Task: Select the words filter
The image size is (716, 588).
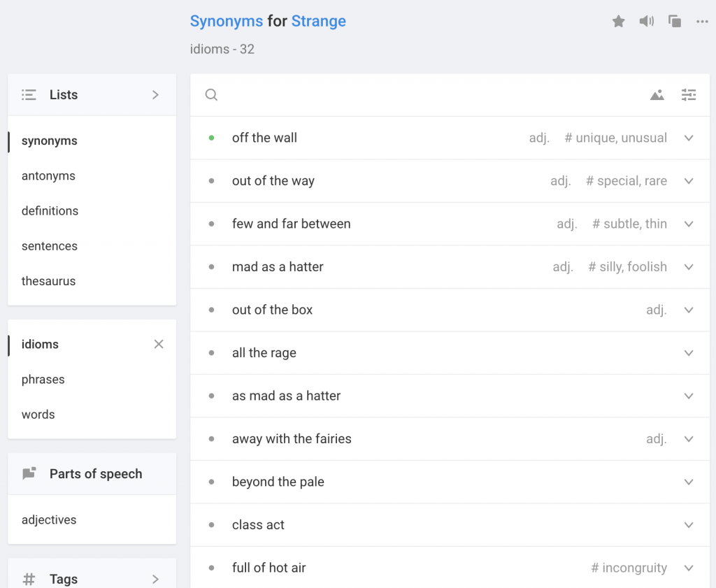Action: (38, 415)
